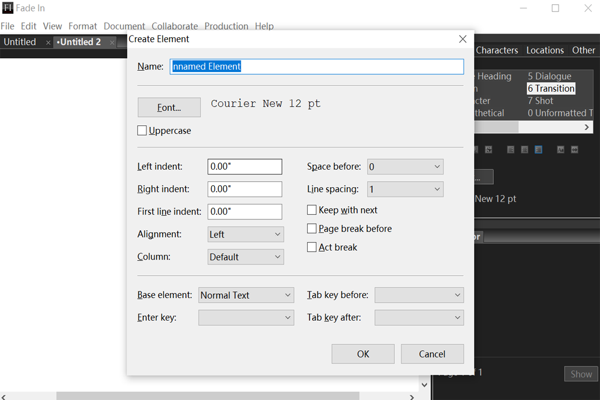Open the Alignment dropdown
Screen dimensions: 600x400
point(245,234)
